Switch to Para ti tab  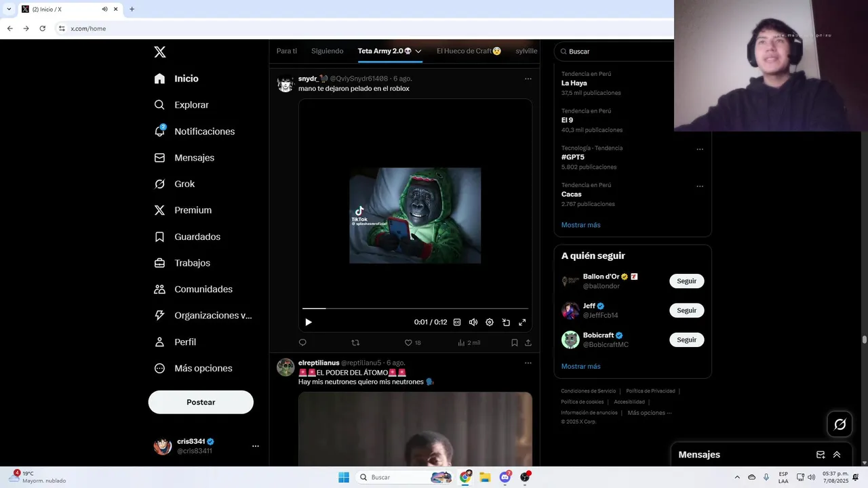tap(287, 51)
